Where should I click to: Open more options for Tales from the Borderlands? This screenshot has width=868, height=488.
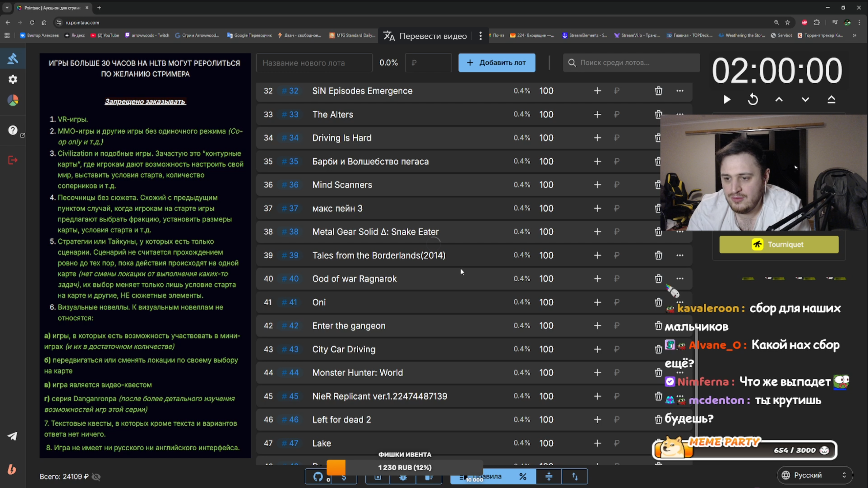pos(680,255)
